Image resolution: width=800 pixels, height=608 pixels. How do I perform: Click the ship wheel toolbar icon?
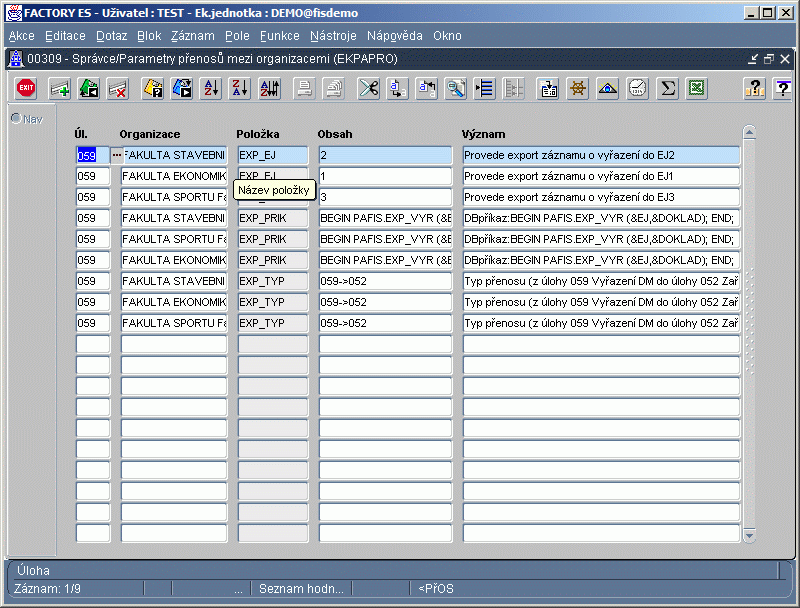tap(578, 88)
